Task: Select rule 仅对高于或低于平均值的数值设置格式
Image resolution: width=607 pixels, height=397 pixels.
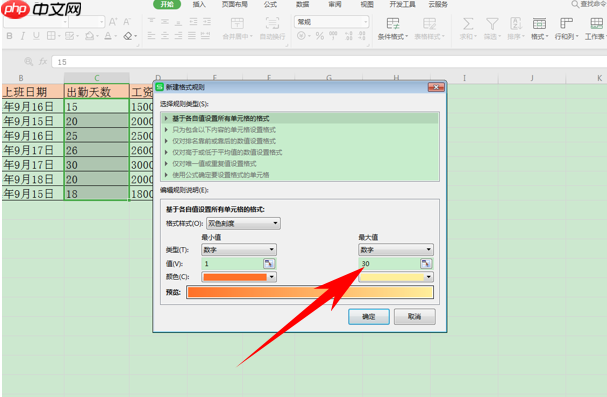Action: tap(300, 152)
